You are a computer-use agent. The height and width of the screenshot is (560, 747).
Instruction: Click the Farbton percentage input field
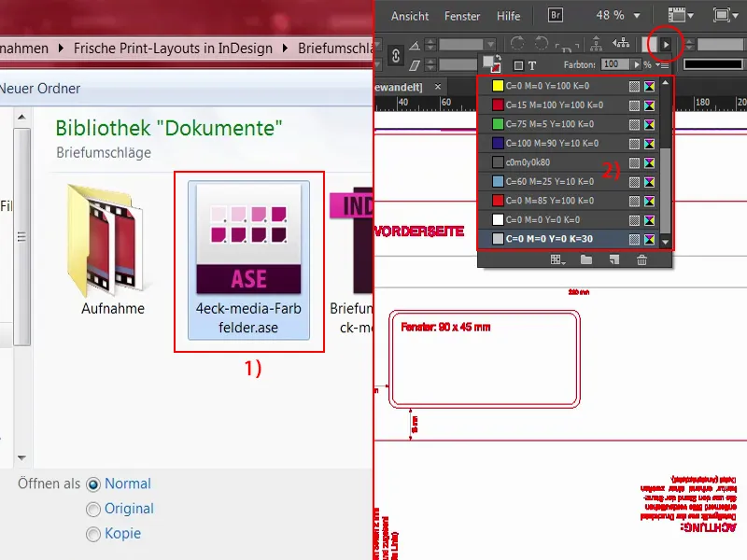pyautogui.click(x=615, y=63)
